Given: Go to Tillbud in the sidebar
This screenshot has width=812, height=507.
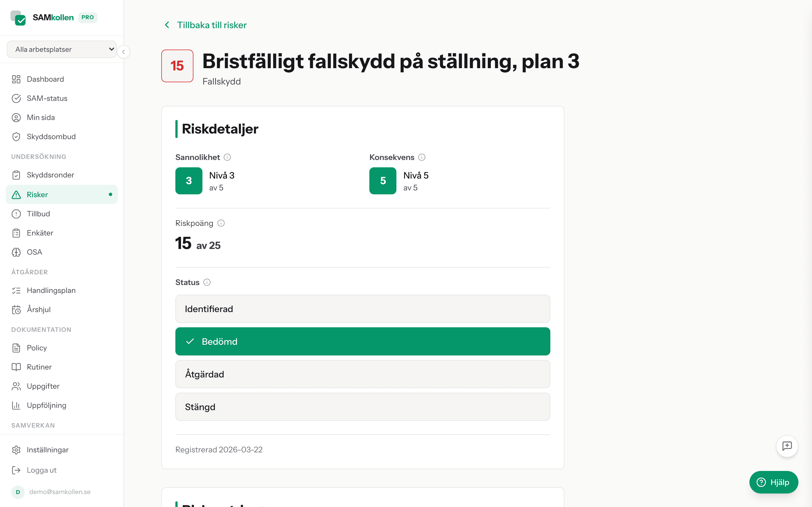Looking at the screenshot, I should 38,214.
